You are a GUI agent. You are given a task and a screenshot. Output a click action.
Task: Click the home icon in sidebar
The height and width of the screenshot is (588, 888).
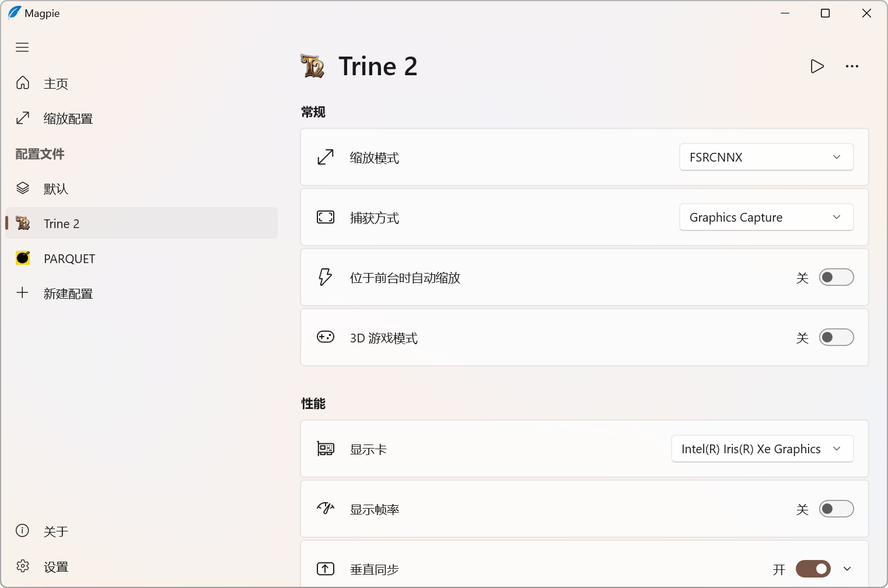coord(23,83)
